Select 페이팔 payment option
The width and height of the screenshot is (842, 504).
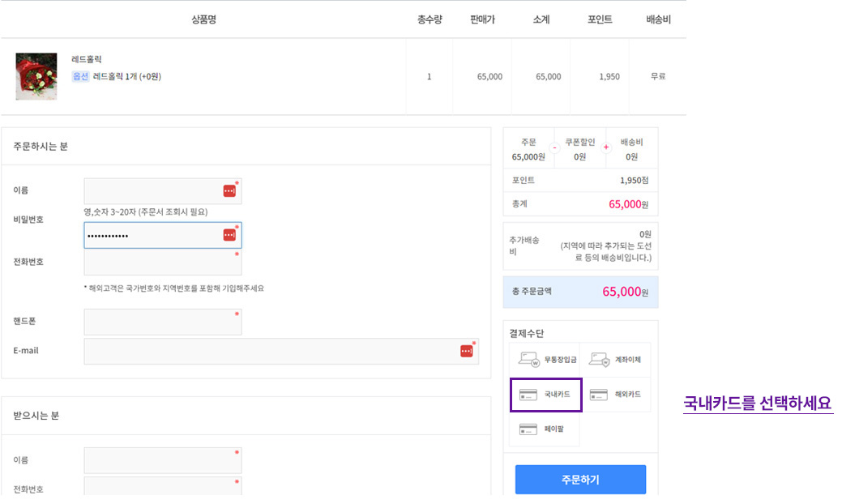(545, 429)
